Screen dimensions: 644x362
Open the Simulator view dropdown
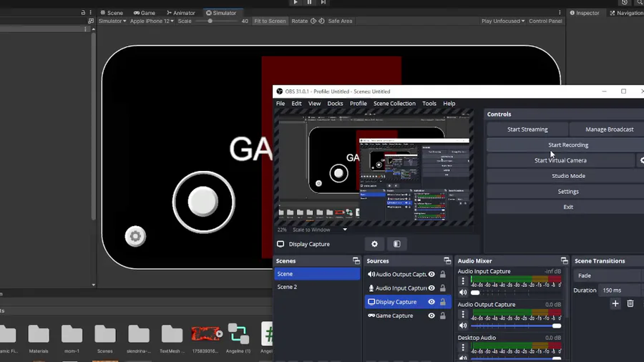[112, 21]
